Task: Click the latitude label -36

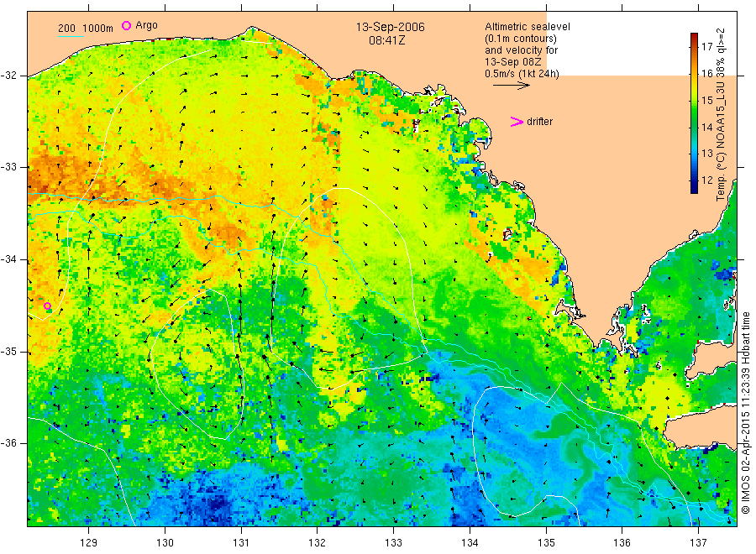Action: coord(8,442)
